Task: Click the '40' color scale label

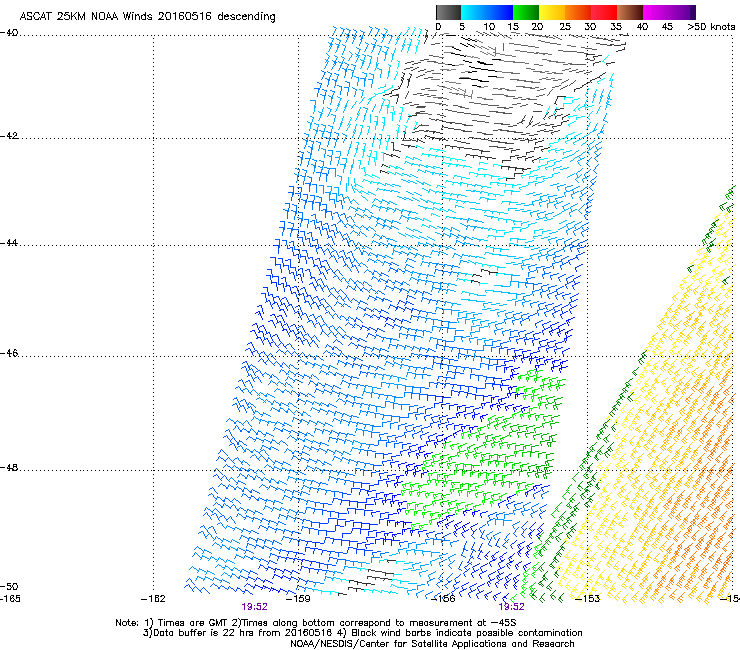Action: [642, 26]
